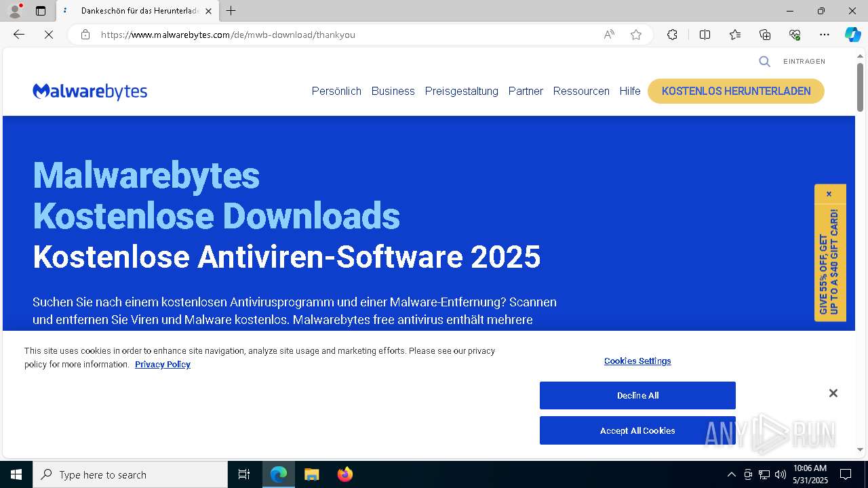Click Kostenlose Antiviren-Software 2025 heading
Viewport: 868px width, 488px height.
point(287,257)
